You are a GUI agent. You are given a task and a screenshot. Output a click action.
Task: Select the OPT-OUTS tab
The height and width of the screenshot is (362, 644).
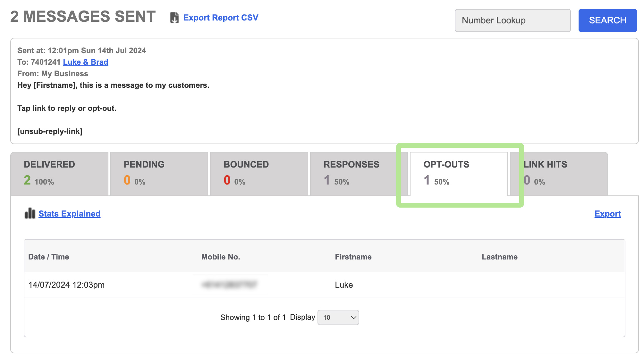pyautogui.click(x=459, y=174)
